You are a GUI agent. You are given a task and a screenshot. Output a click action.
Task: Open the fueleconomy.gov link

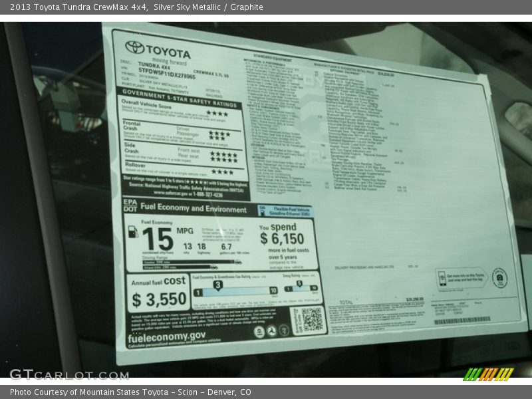167,337
